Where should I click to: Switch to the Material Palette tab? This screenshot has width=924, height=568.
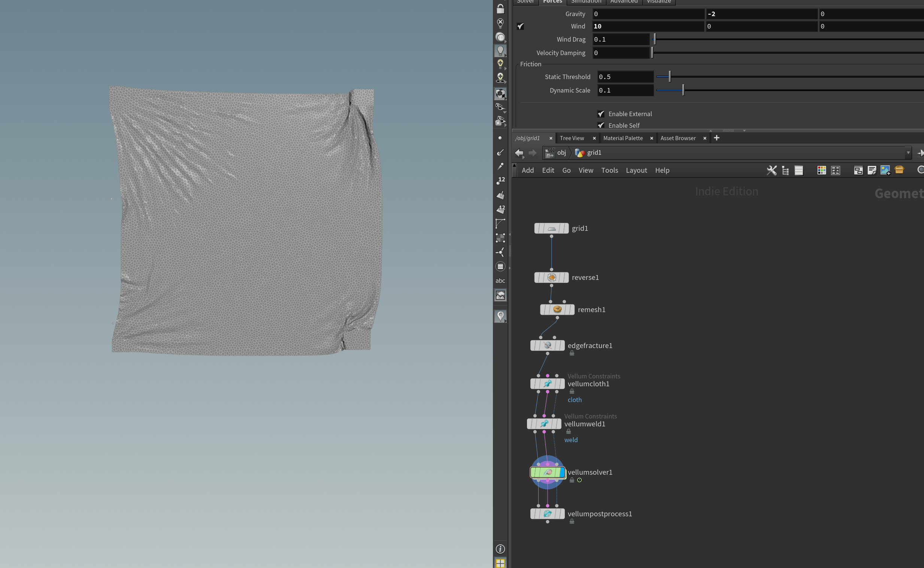pos(623,138)
